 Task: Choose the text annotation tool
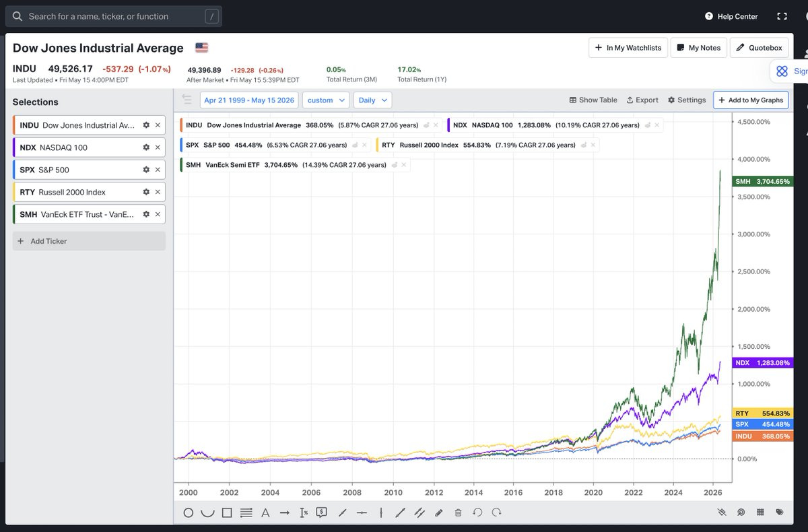[x=265, y=512]
